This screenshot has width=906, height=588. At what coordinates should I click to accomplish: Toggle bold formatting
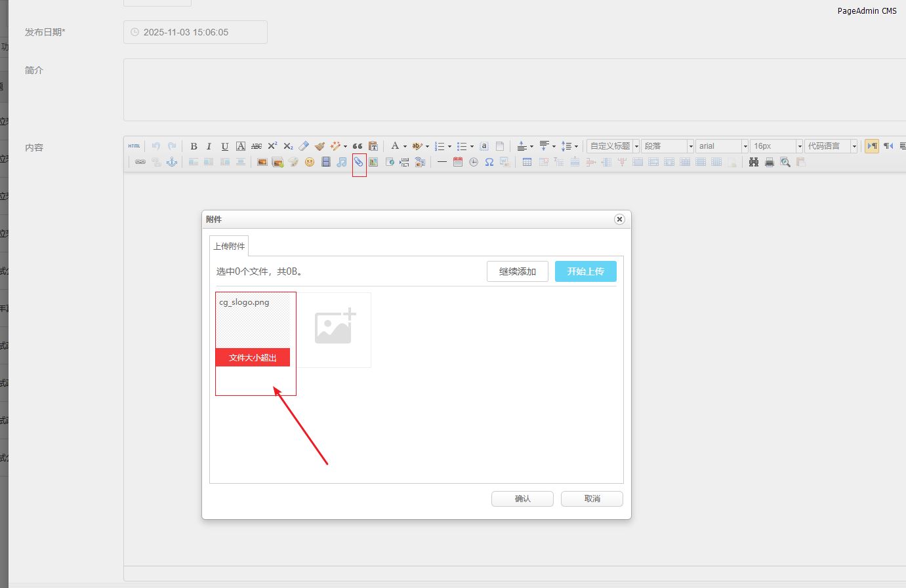point(194,146)
